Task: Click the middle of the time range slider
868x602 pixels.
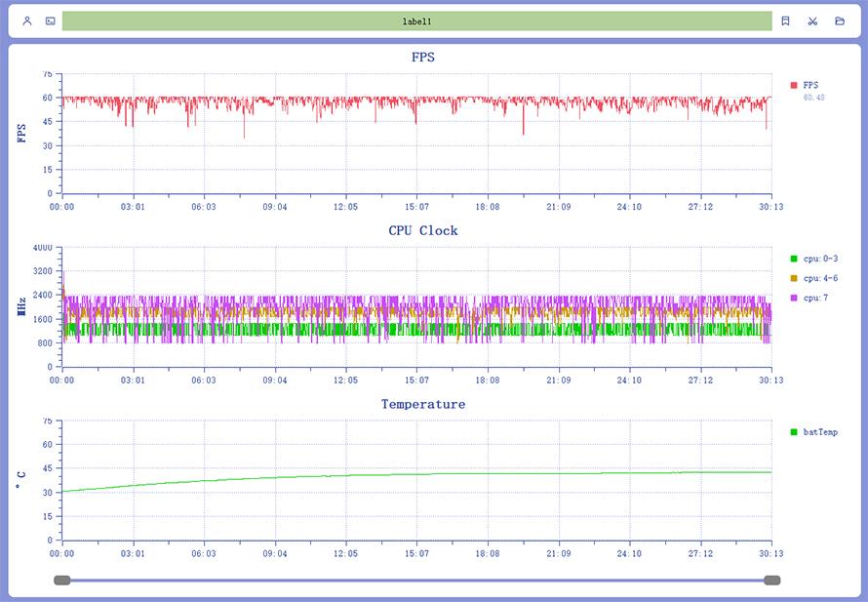Action: point(417,581)
